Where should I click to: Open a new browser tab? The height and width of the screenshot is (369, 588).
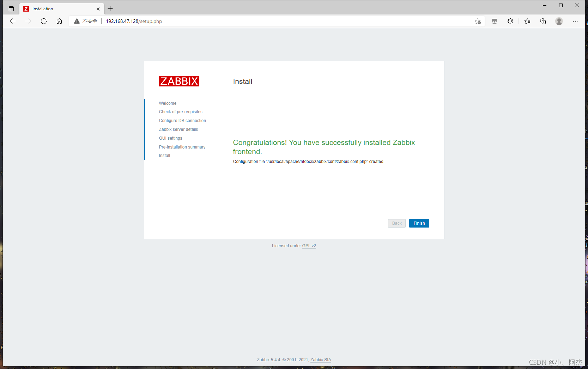[110, 9]
